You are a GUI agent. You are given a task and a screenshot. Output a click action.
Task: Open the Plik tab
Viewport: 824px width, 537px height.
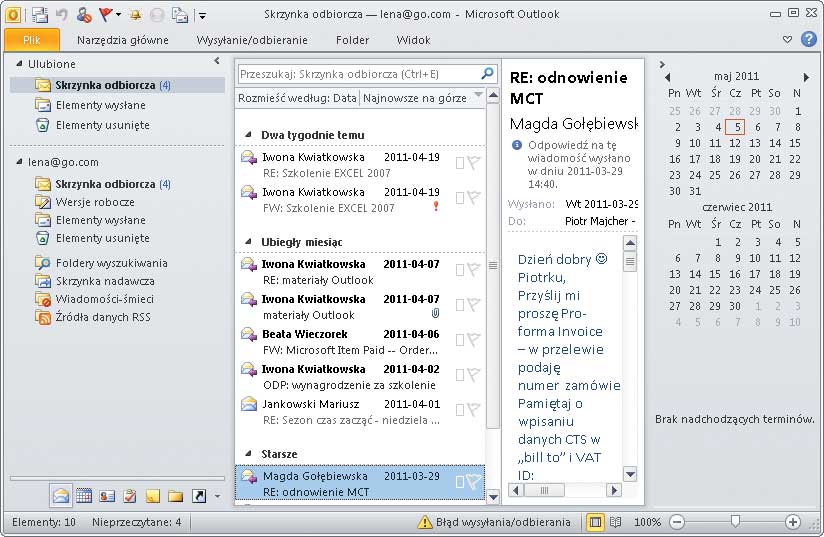point(31,40)
